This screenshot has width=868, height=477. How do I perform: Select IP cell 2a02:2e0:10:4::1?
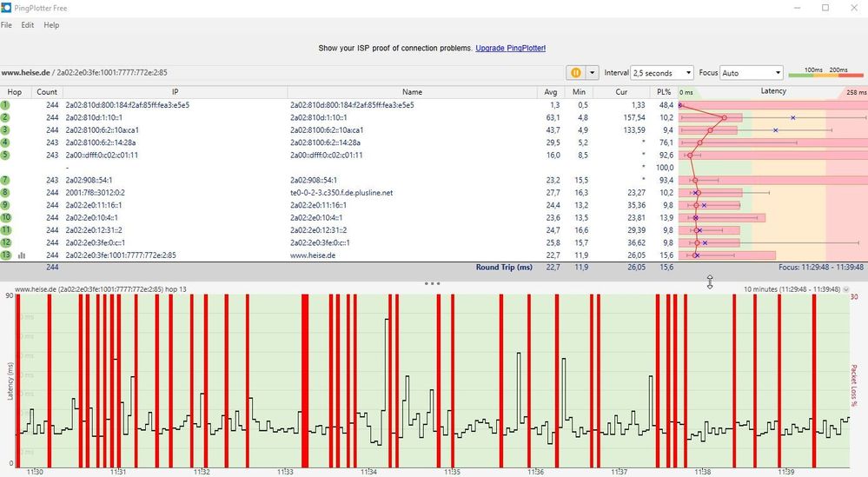coord(91,217)
